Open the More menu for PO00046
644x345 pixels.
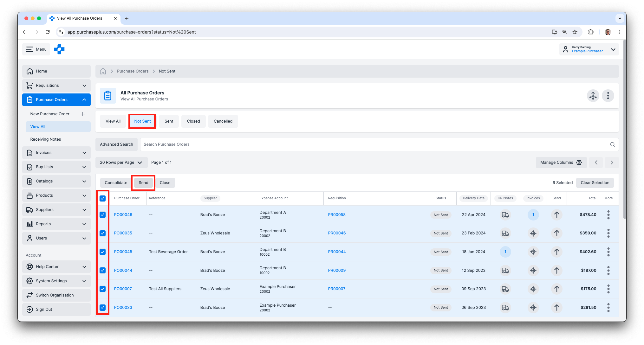(608, 215)
